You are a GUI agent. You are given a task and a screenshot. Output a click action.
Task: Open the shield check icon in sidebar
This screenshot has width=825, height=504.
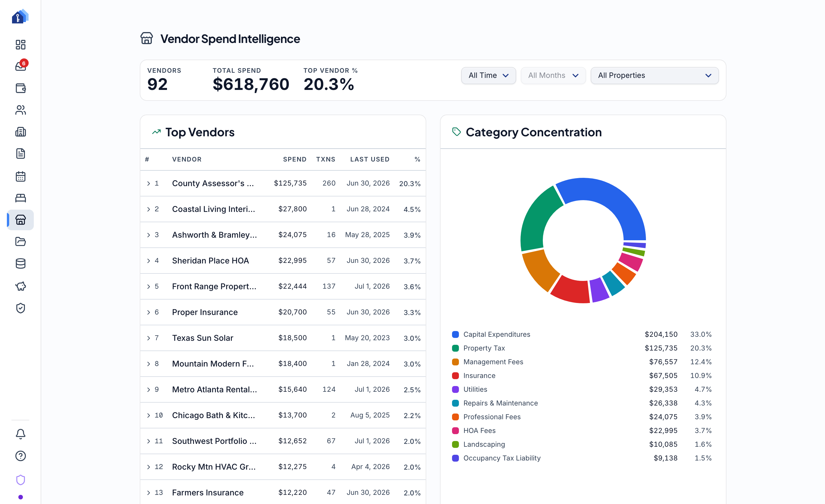click(x=20, y=308)
